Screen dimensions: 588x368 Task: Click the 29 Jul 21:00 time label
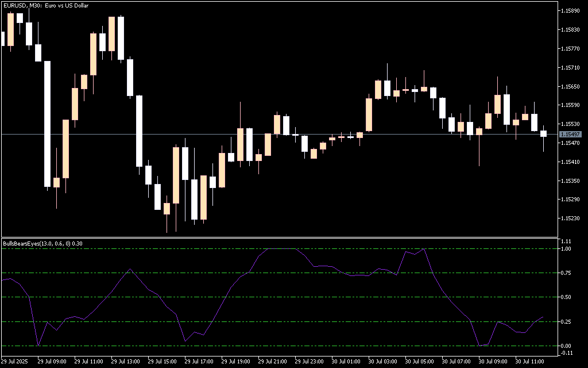[273, 362]
